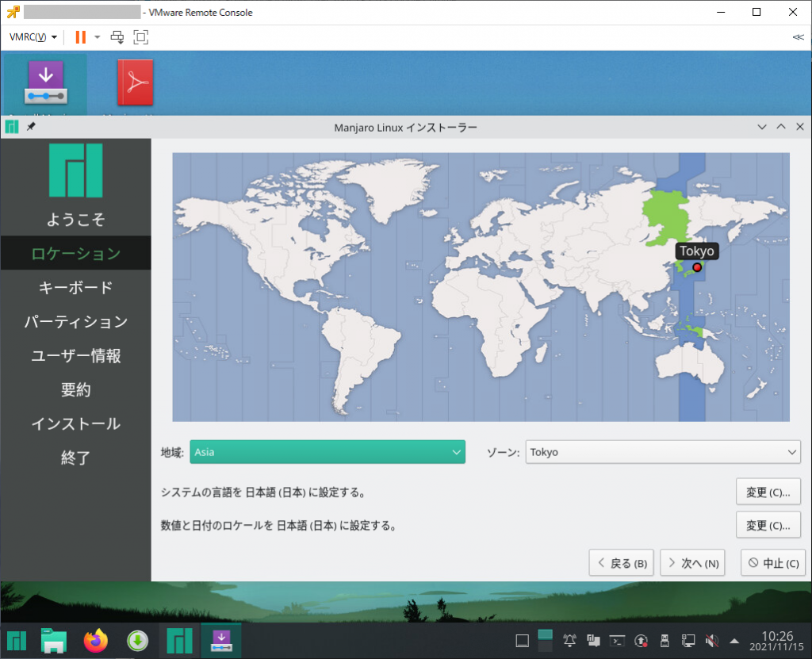The image size is (812, 659).
Task: Switch to the Manjaro logo task in the taskbar
Action: [179, 641]
